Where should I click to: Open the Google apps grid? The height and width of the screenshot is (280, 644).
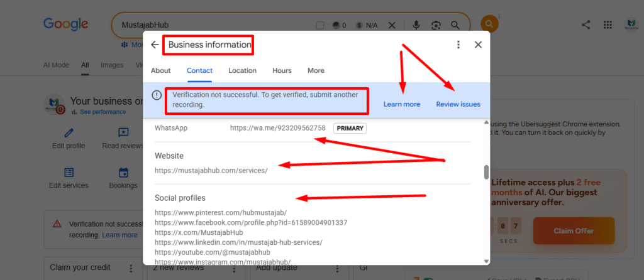608,24
